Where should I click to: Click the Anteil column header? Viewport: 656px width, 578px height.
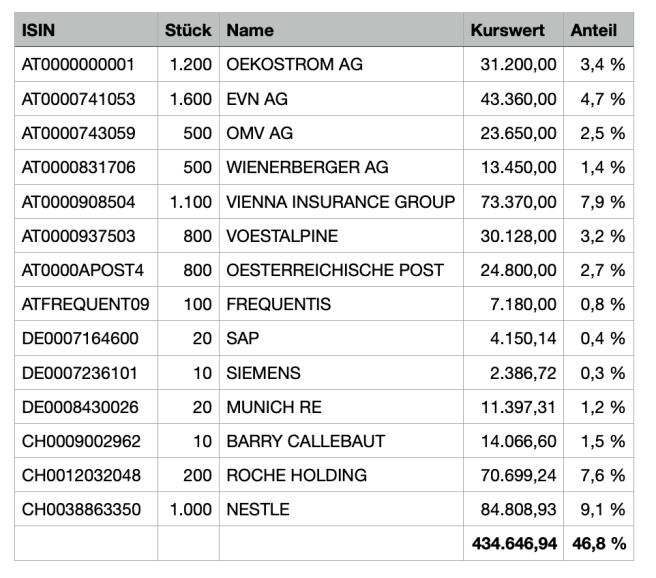pos(594,30)
